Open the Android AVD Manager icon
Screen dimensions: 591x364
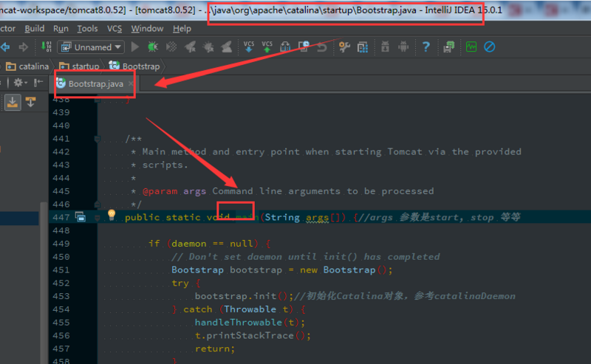point(385,47)
